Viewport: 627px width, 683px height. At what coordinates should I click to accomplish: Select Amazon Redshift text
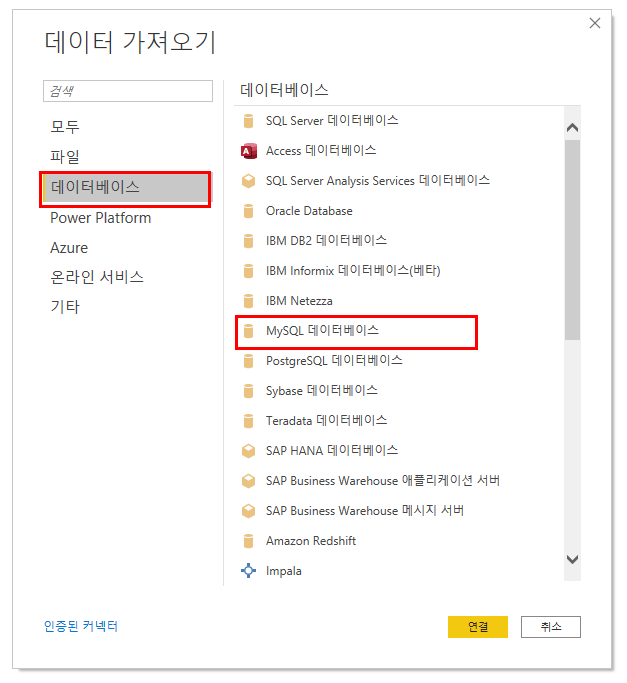click(311, 541)
